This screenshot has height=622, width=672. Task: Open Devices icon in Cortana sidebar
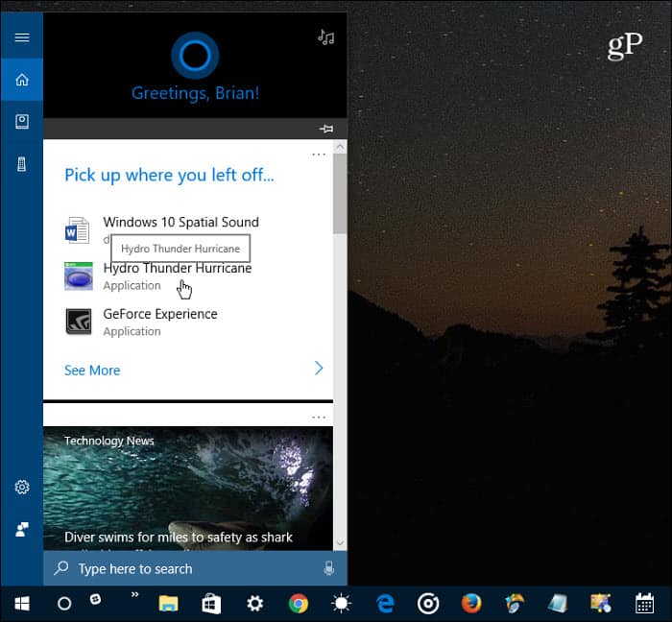[21, 163]
